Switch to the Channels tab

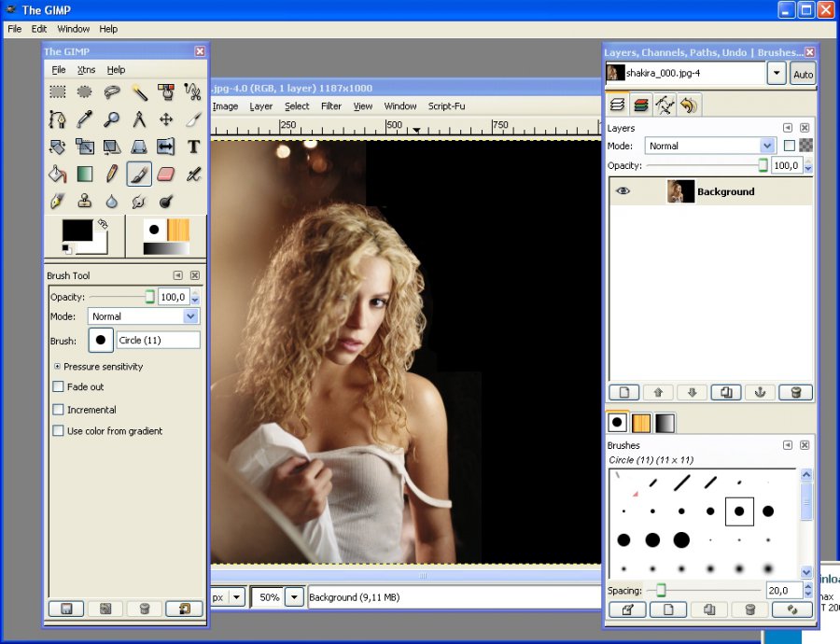click(x=640, y=105)
